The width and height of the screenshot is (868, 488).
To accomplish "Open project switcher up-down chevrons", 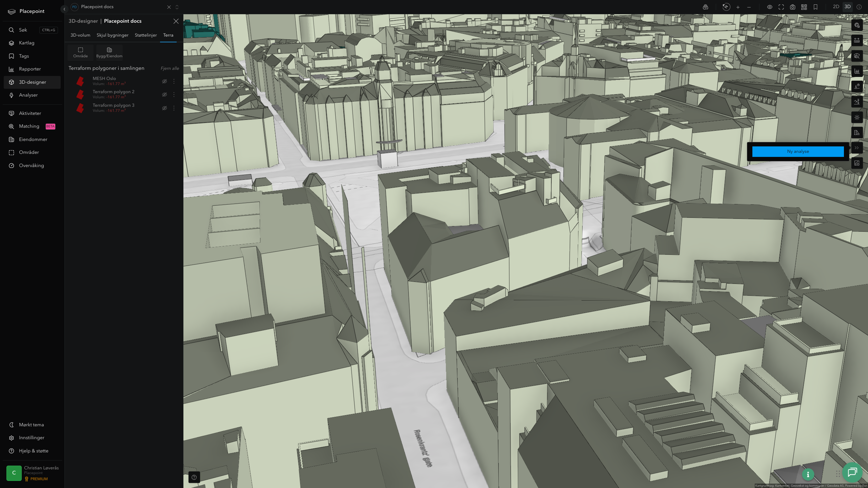I will [177, 7].
